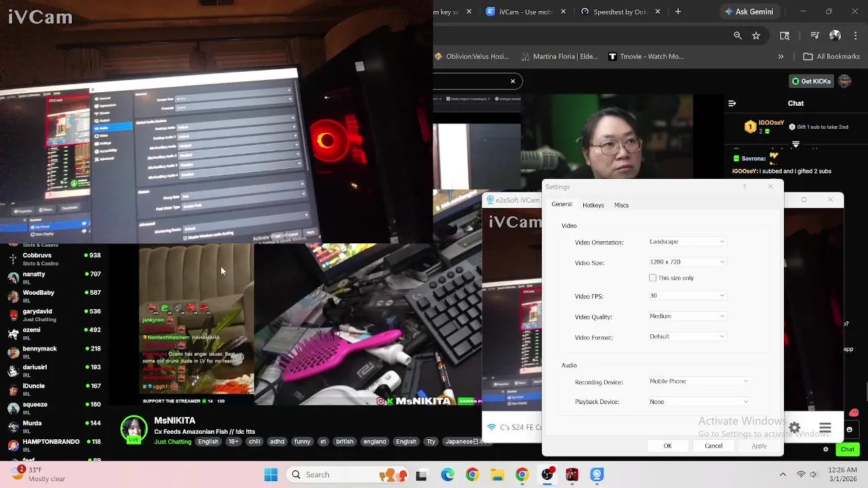Image resolution: width=868 pixels, height=488 pixels.
Task: Click the 'british' stream tag
Action: tap(344, 442)
